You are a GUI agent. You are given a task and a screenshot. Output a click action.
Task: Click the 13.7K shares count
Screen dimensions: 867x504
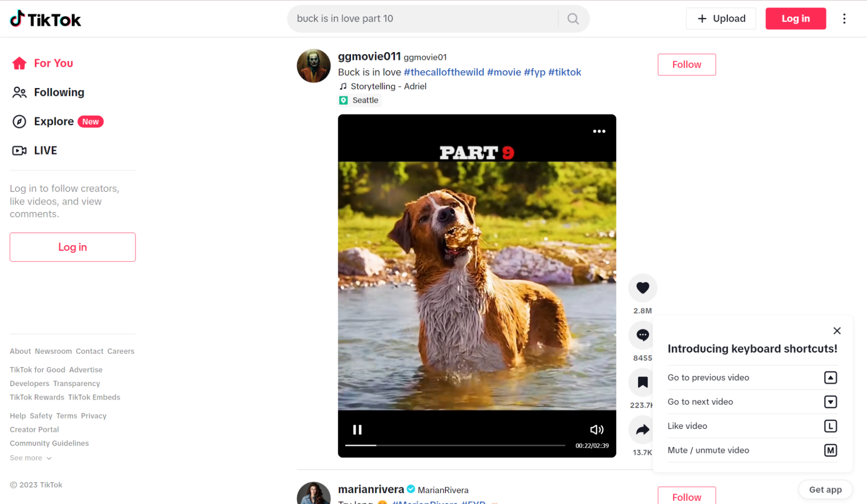coord(642,453)
